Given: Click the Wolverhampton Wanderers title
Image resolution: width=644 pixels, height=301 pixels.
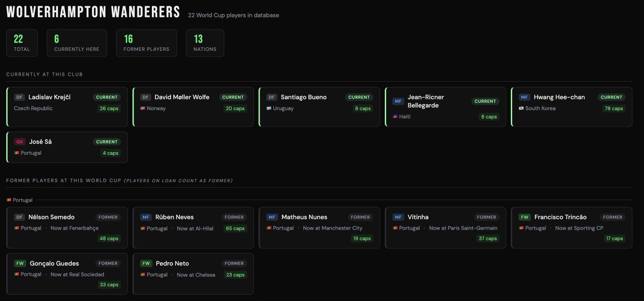Looking at the screenshot, I should tap(93, 12).
